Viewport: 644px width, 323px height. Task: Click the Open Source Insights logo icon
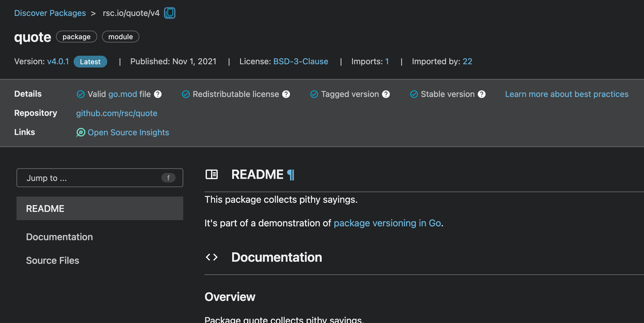81,133
